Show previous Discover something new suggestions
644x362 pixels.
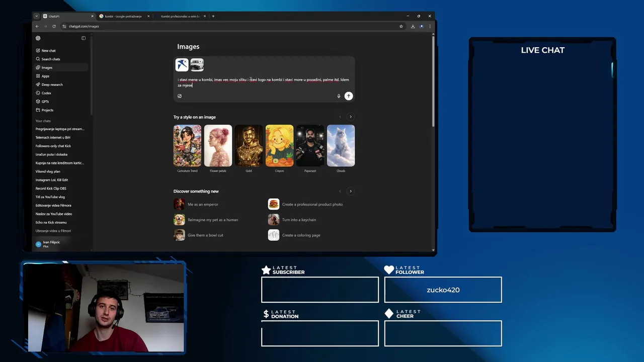point(340,191)
